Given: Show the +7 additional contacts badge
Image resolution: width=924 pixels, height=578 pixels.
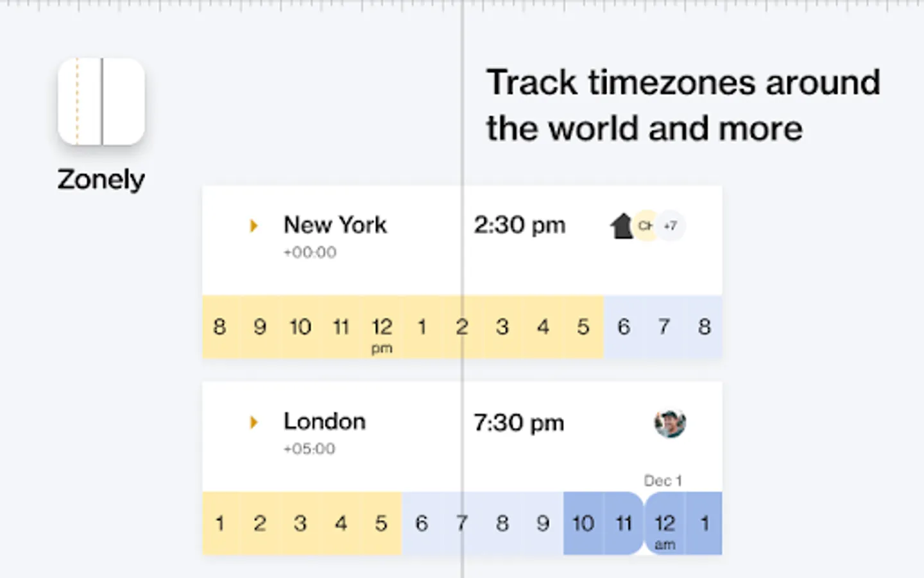Looking at the screenshot, I should [x=670, y=225].
